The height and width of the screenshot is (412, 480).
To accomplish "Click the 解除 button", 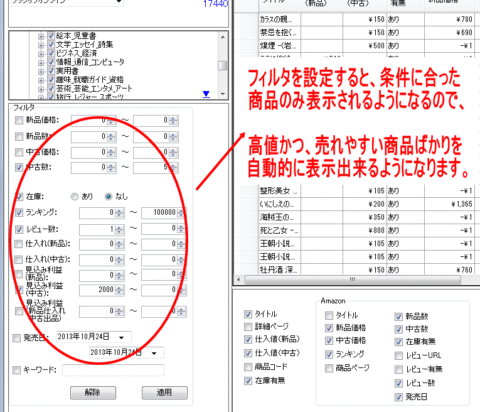I will (93, 393).
